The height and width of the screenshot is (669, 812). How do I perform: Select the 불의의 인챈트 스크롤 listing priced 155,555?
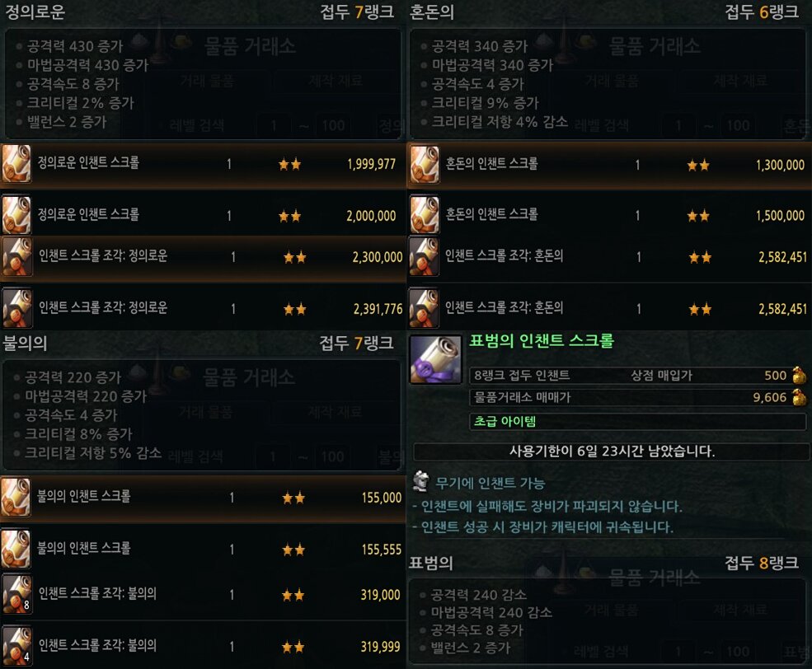[x=203, y=549]
